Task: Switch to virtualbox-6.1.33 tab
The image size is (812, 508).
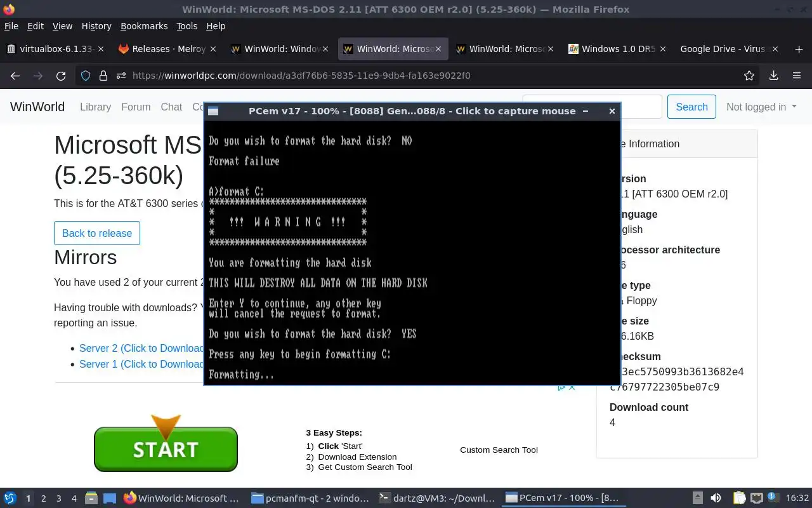Action: (56, 49)
